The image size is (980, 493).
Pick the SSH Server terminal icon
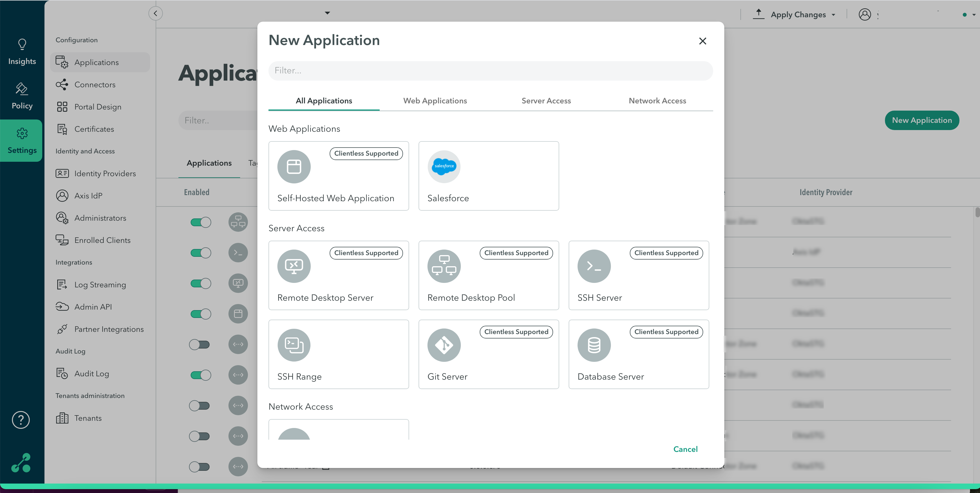[x=594, y=266]
